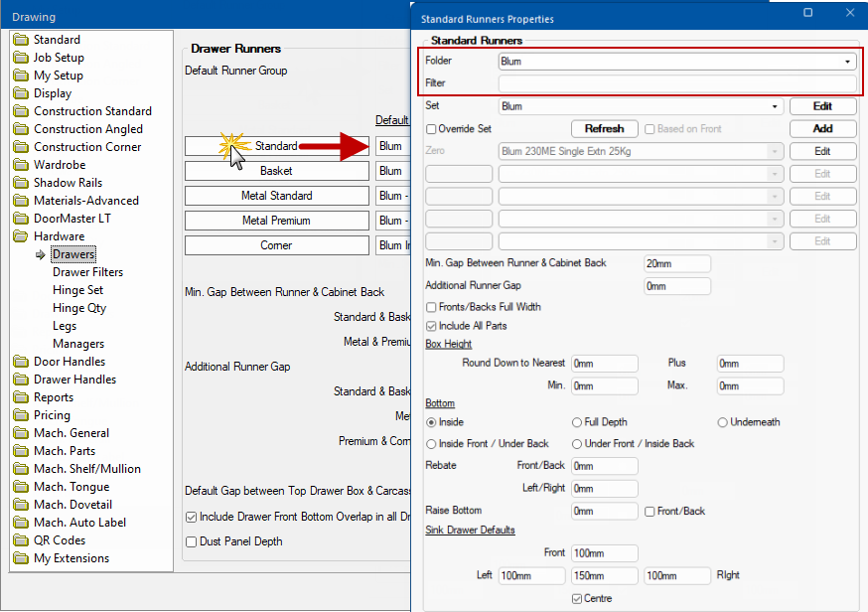The image size is (868, 612).
Task: Click the Standard runner group button
Action: point(277,146)
